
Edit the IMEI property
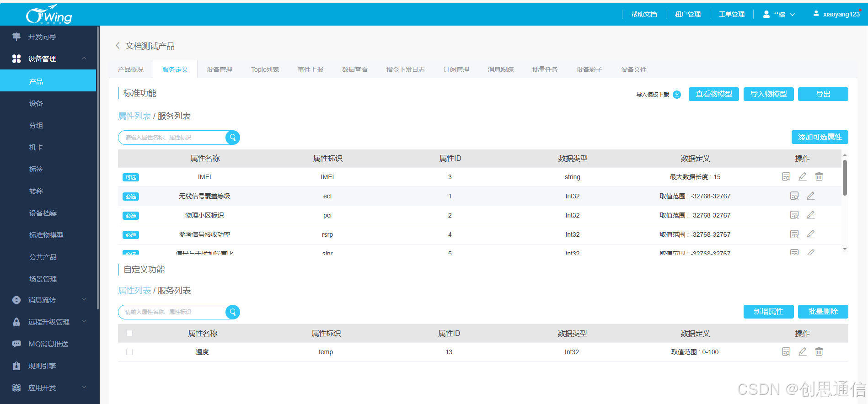[x=803, y=177]
